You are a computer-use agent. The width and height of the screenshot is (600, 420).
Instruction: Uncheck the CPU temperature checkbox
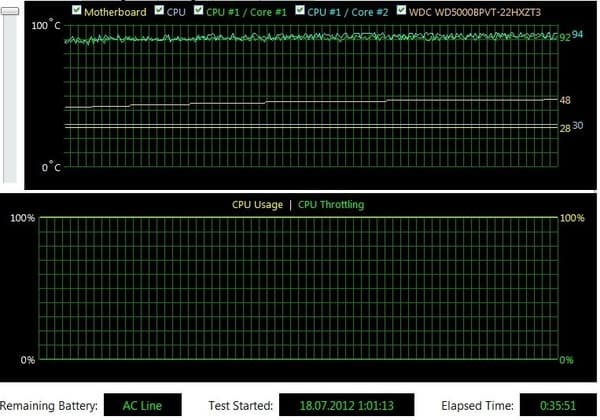click(x=159, y=11)
